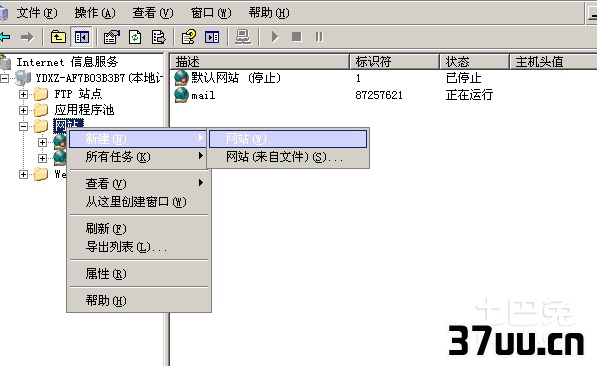This screenshot has width=597, height=366.
Task: Stop the site with stop icon
Action: click(x=297, y=37)
